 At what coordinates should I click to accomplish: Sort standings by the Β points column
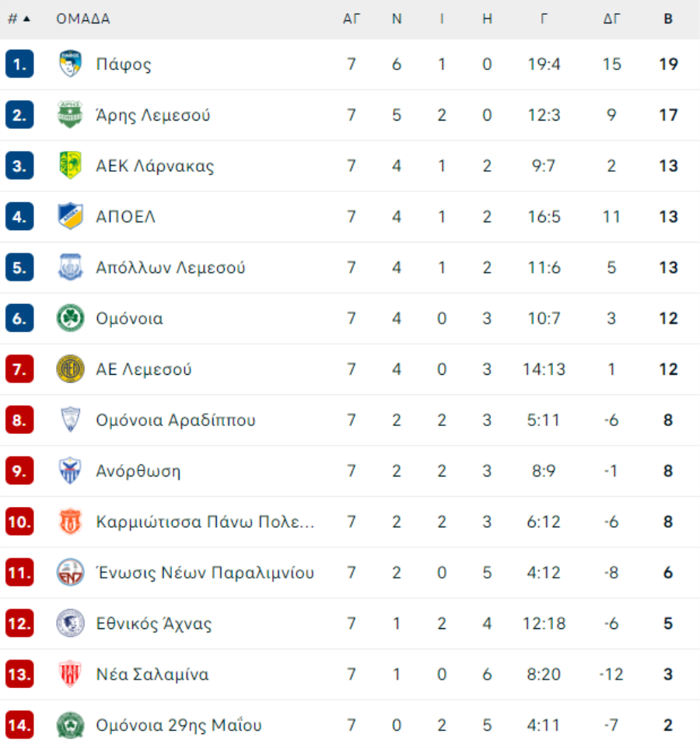click(x=668, y=19)
